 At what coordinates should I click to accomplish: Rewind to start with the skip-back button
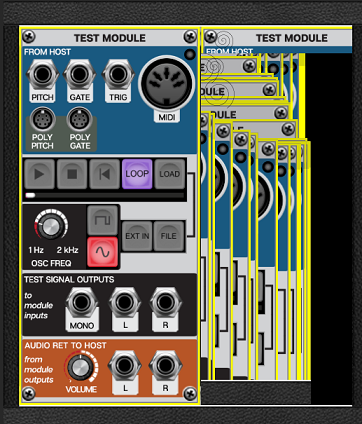(x=105, y=174)
